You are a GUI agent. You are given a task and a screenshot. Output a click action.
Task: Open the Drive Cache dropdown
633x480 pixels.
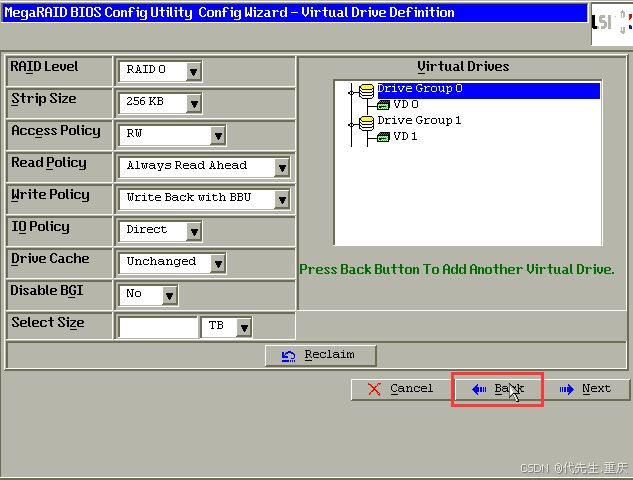click(x=172, y=263)
